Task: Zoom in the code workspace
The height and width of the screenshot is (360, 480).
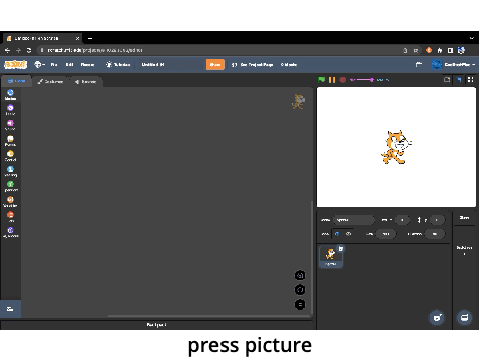Action: [300, 275]
